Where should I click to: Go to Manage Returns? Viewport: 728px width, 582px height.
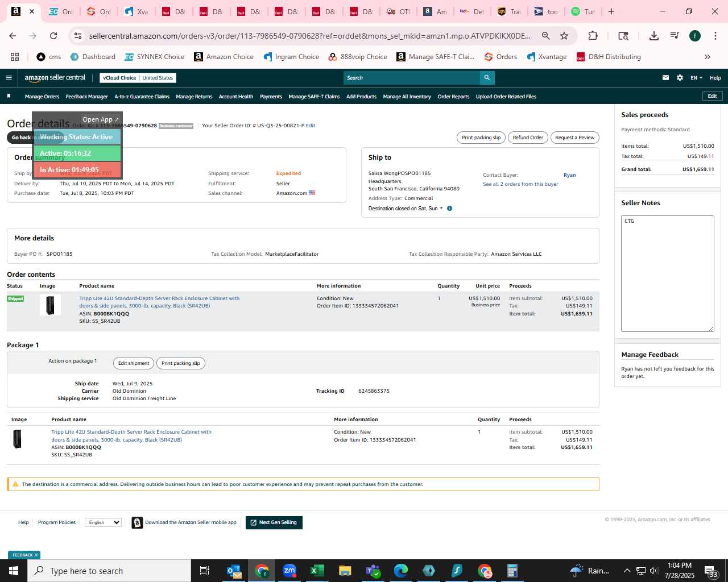coord(194,97)
